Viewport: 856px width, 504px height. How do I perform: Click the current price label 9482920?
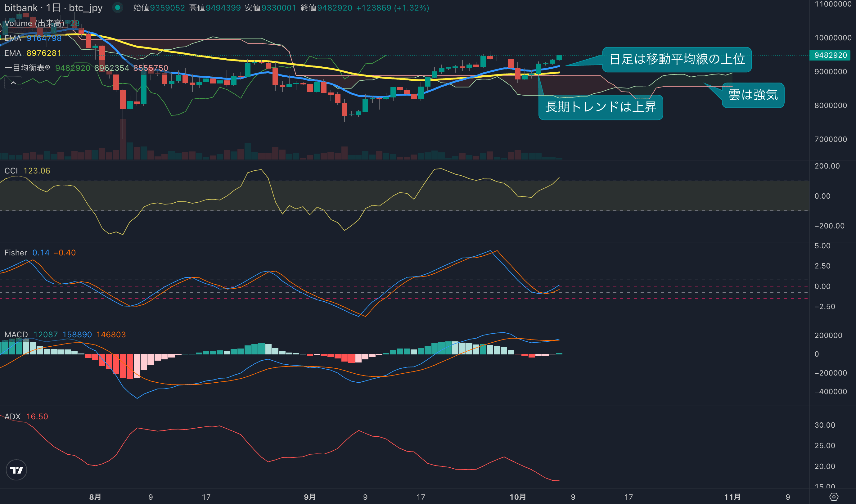[x=830, y=55]
